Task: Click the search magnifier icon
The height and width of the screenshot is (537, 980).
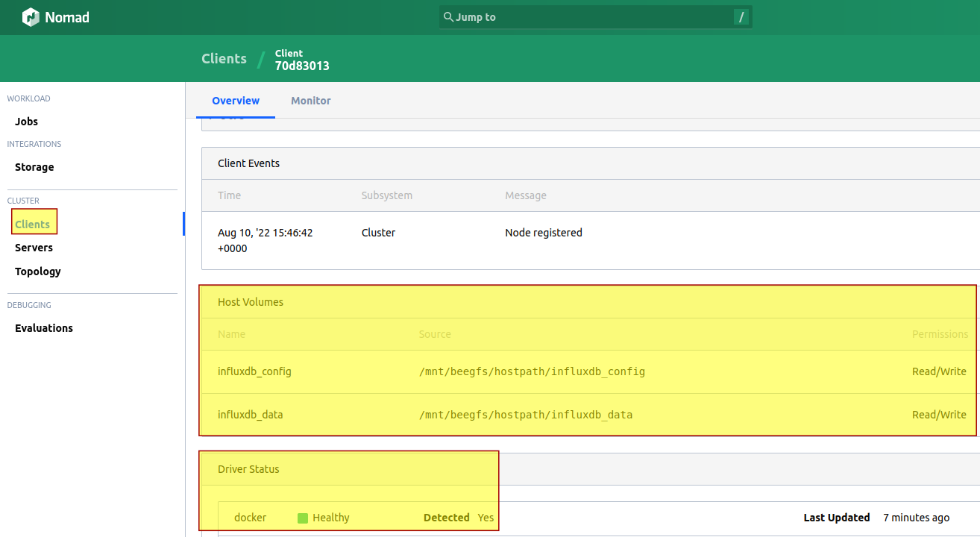Action: [448, 17]
